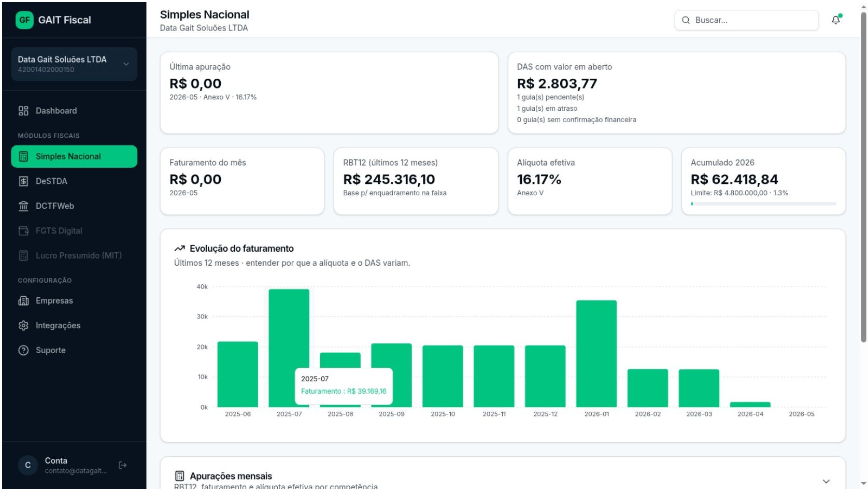Click the Acumulado 2026 limit progress bar
This screenshot has width=868, height=492.
[763, 204]
